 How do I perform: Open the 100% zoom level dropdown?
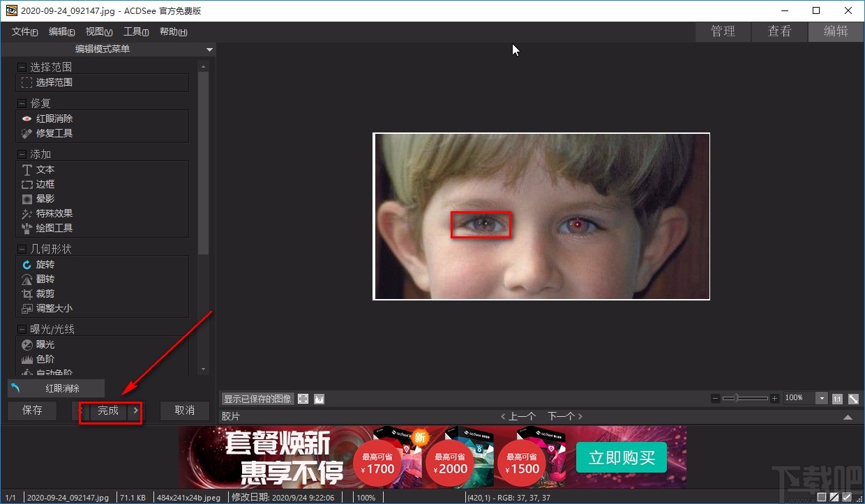tap(822, 398)
